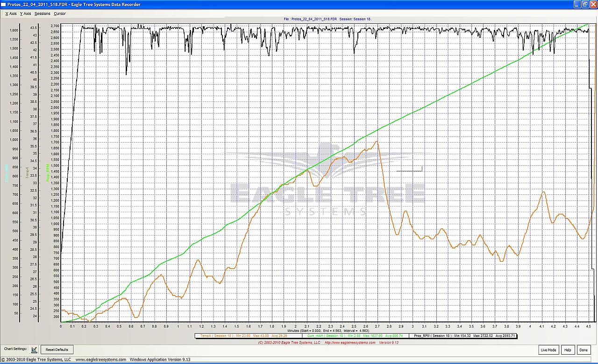Click the application icon in title bar

[4, 4]
